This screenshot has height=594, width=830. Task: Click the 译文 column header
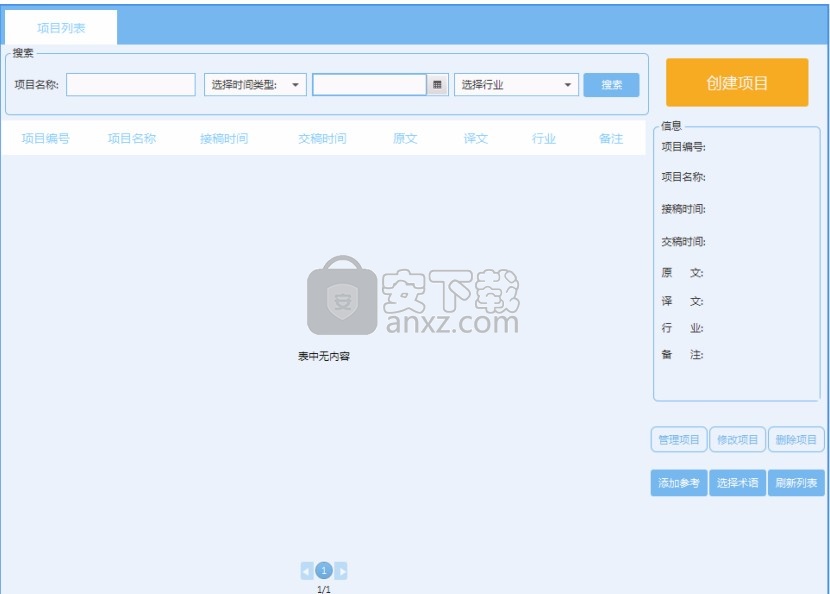[x=475, y=139]
